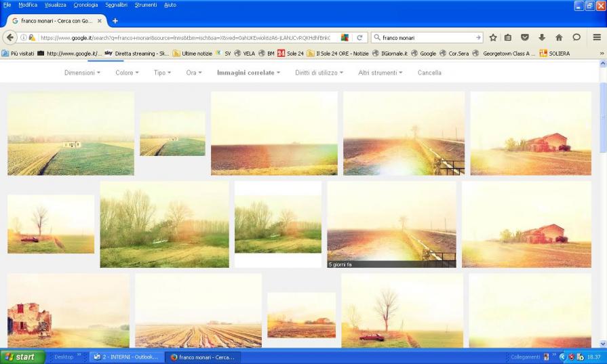607x364 pixels.
Task: Click the Cancella link
Action: [429, 73]
